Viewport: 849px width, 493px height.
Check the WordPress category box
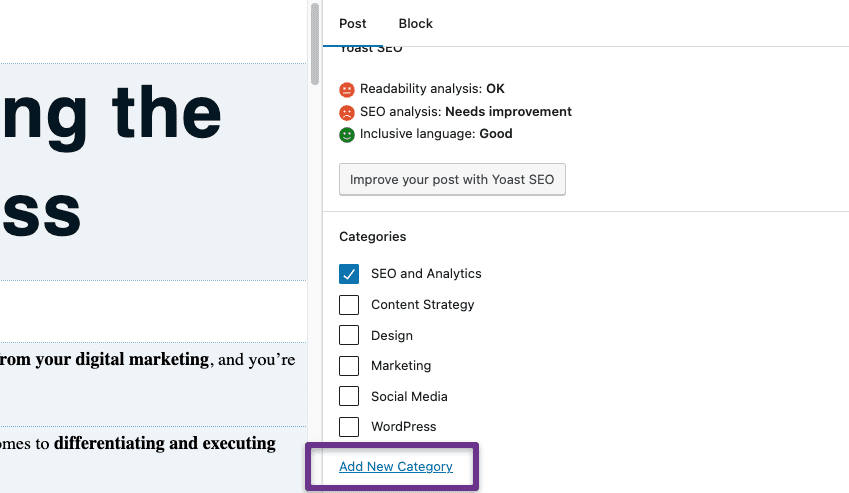pyautogui.click(x=349, y=427)
